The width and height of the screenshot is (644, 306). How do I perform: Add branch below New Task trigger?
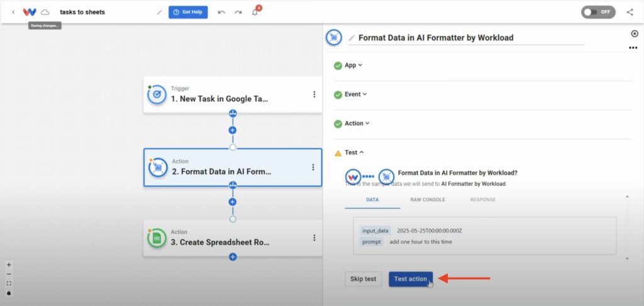[233, 113]
